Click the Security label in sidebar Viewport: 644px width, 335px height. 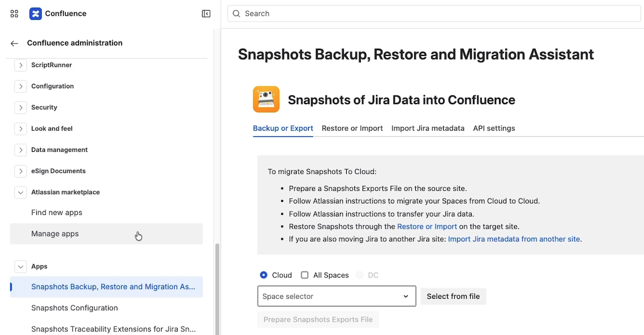(44, 107)
